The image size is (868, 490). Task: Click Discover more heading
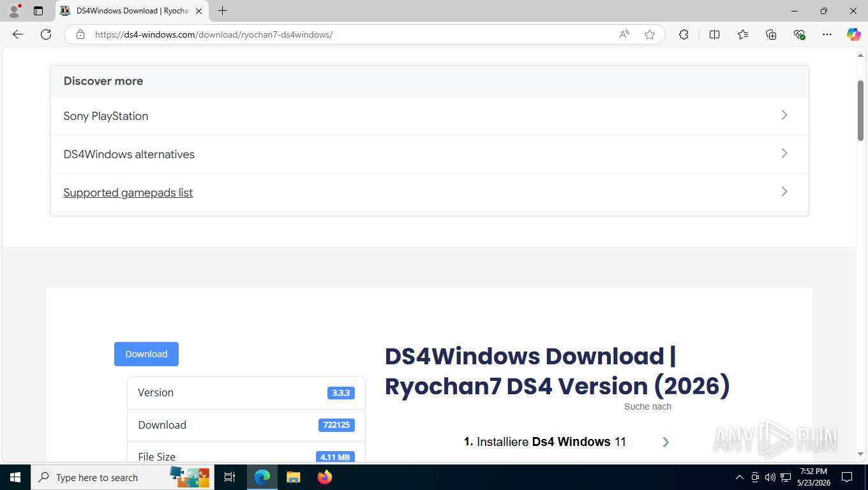point(103,81)
